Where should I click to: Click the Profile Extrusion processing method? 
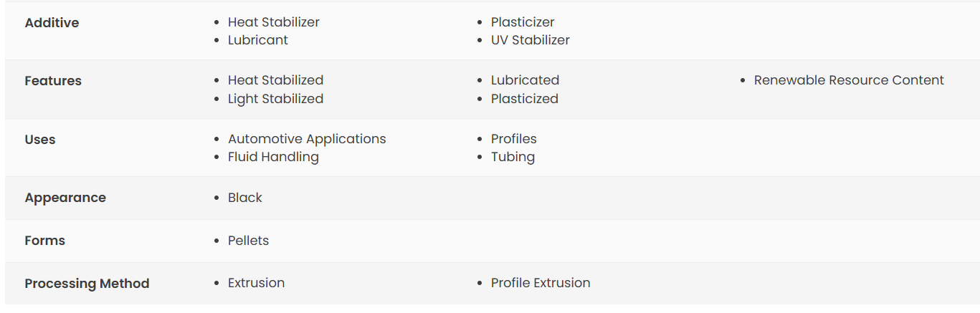[x=541, y=283]
